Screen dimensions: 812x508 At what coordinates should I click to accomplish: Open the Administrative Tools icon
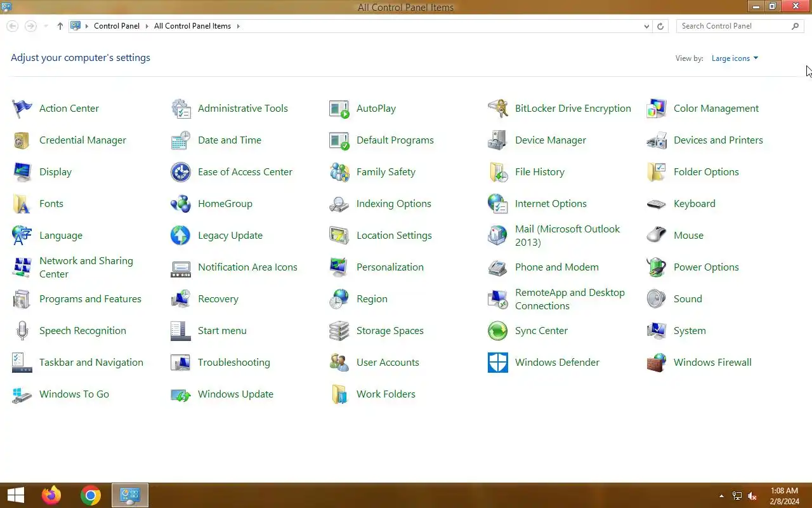[x=181, y=109]
